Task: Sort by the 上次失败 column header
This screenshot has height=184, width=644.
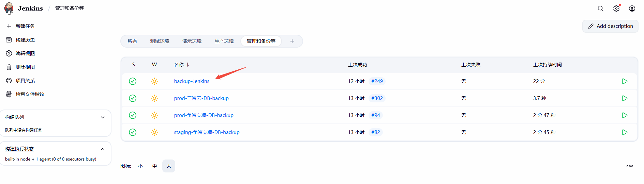Action: tap(471, 65)
